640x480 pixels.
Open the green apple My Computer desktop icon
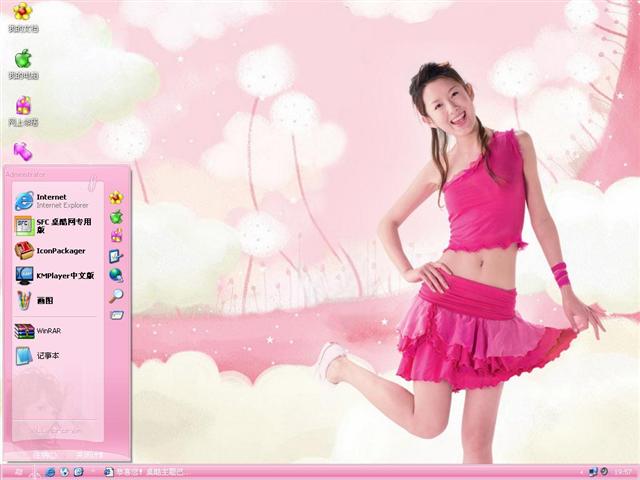[23, 64]
